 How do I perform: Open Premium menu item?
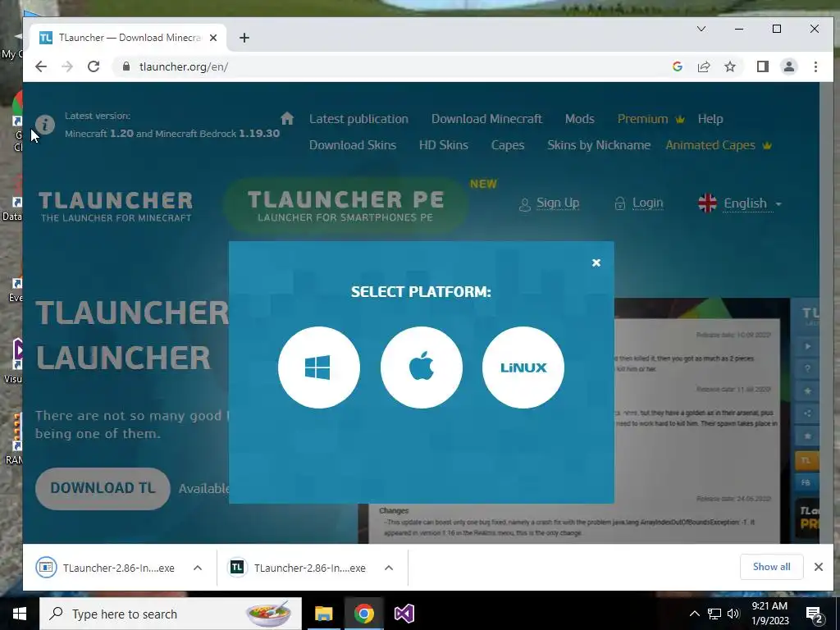point(651,119)
